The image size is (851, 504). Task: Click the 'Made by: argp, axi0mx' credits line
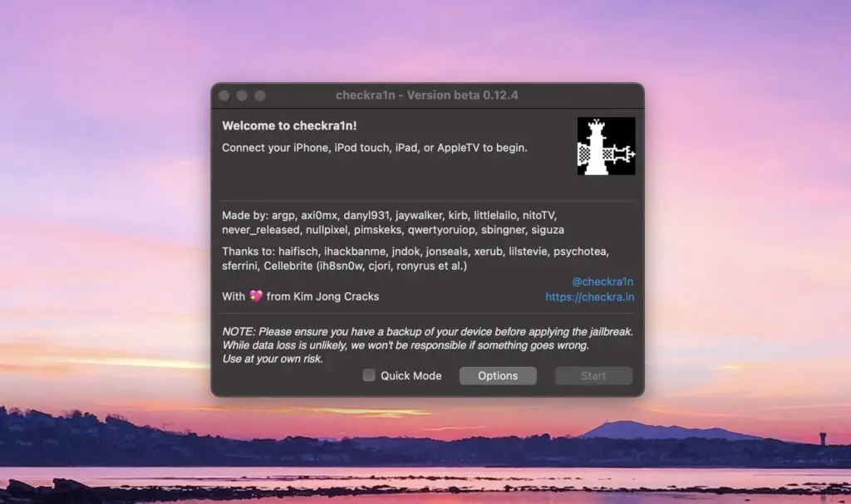[390, 215]
